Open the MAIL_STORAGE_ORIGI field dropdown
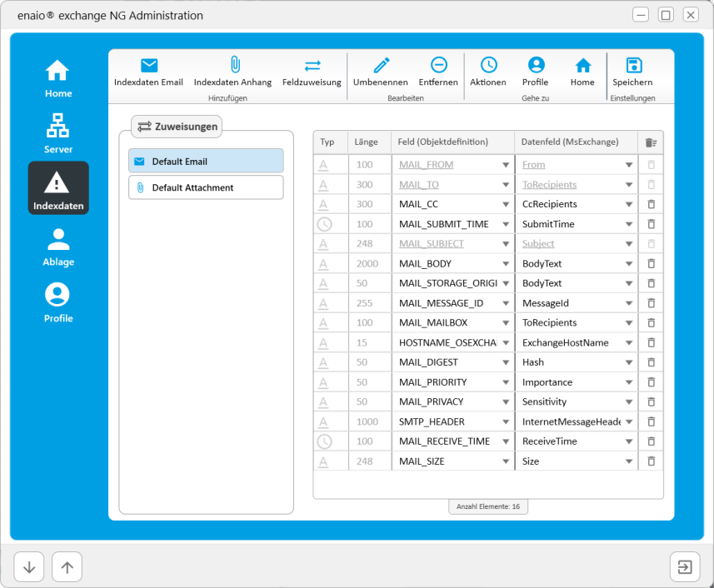714x588 pixels. pyautogui.click(x=506, y=283)
